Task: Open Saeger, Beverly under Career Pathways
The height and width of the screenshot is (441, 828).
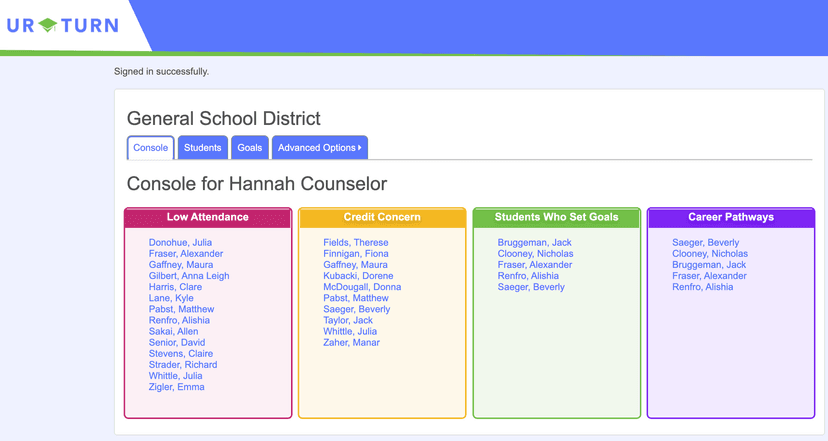Action: (x=705, y=243)
